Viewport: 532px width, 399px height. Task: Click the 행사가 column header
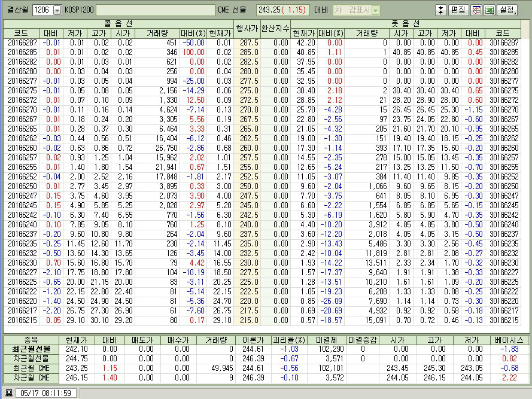[x=247, y=28]
